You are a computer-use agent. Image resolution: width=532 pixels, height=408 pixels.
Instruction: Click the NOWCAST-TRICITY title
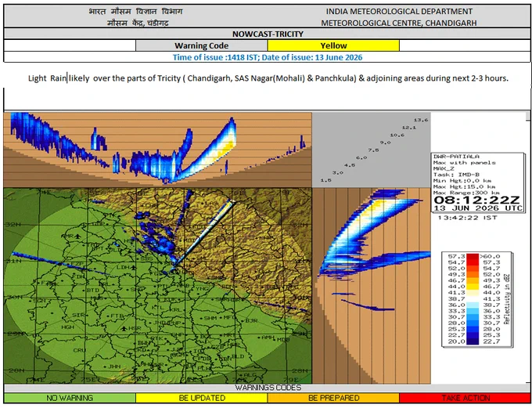point(268,34)
